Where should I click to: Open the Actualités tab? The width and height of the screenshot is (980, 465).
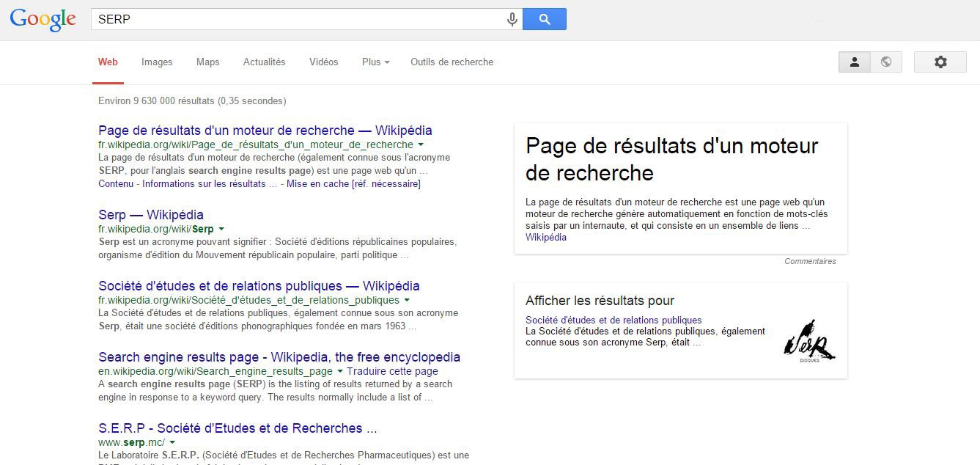point(264,62)
